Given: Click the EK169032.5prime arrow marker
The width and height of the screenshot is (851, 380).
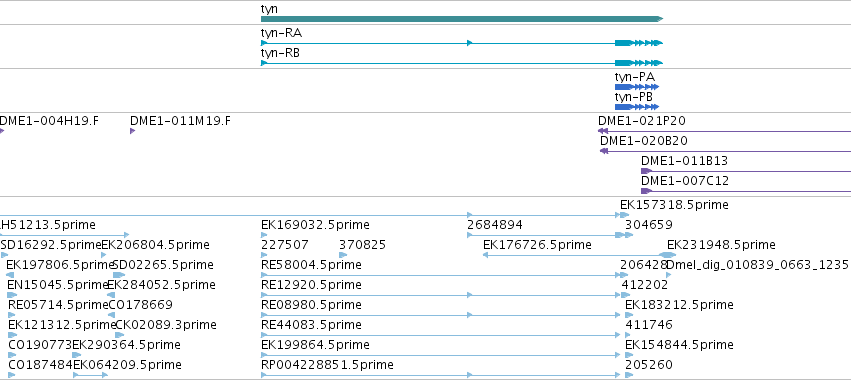Looking at the screenshot, I should (264, 235).
